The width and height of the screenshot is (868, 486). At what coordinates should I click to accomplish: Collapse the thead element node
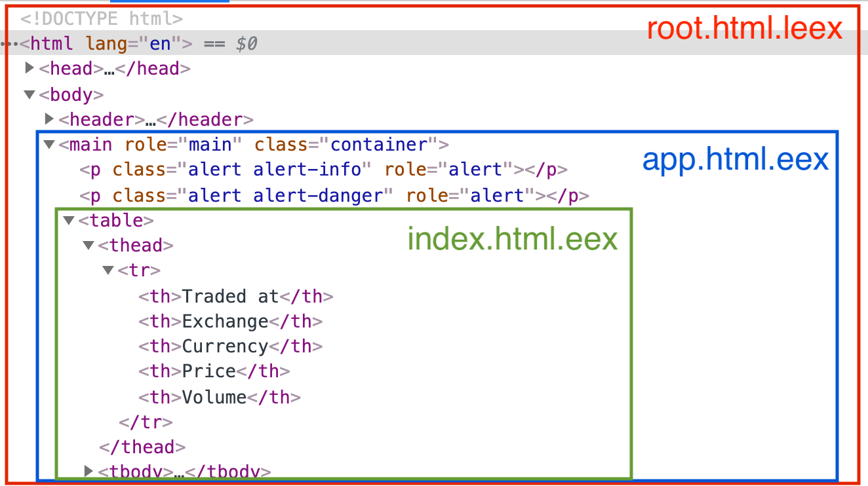pyautogui.click(x=88, y=245)
